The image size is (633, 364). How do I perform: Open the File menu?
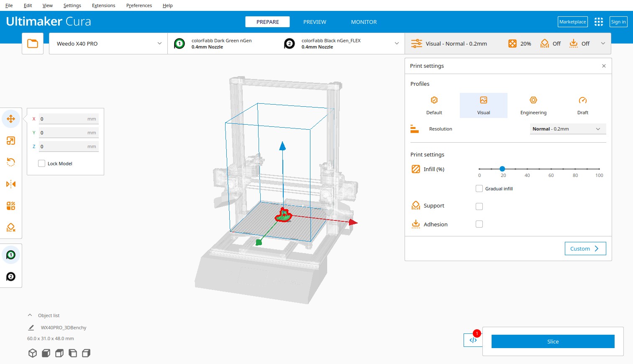[x=9, y=5]
